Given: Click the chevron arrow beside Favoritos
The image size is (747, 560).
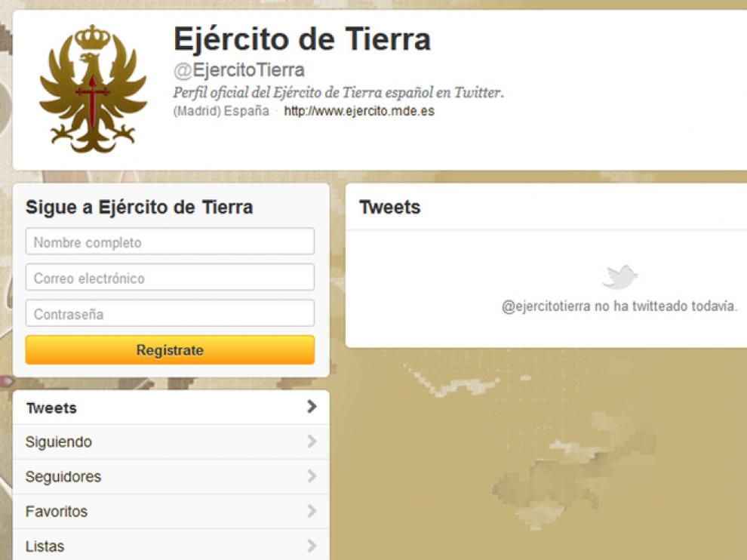Looking at the screenshot, I should tap(312, 511).
